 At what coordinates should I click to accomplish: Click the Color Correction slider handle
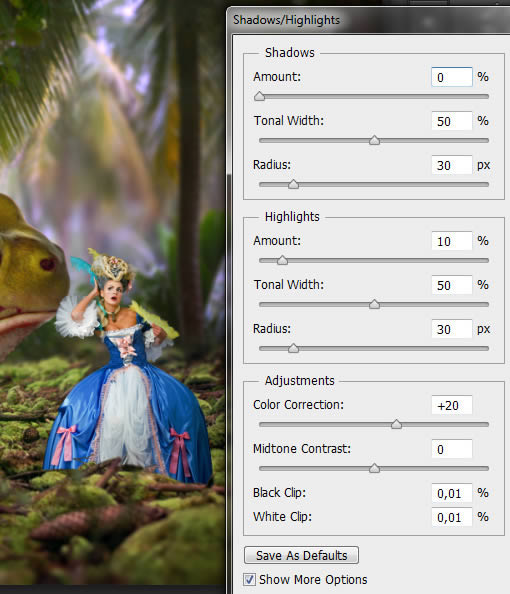[396, 424]
